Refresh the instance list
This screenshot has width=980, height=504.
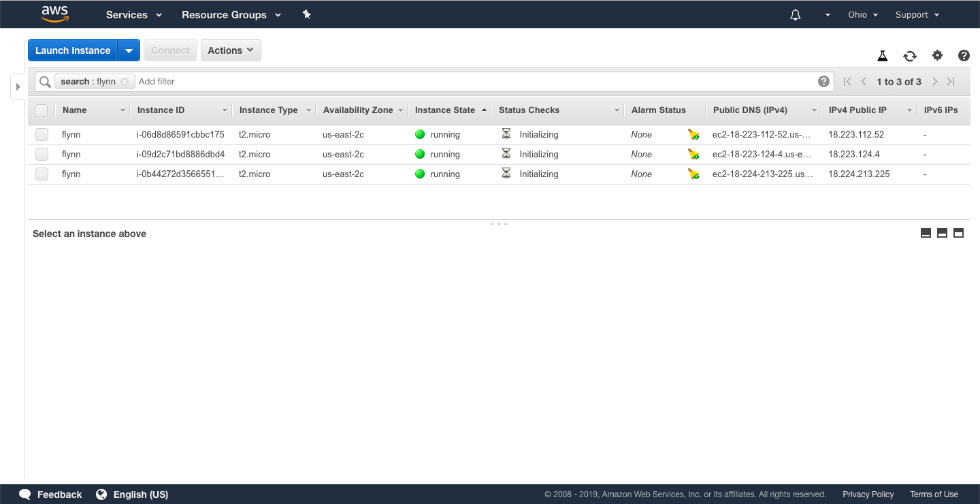[910, 57]
